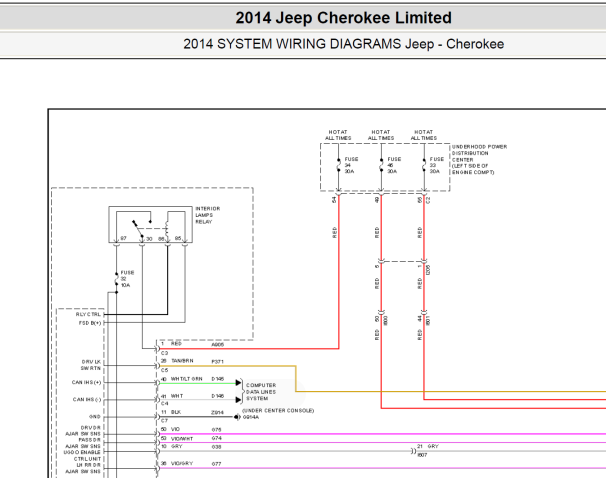The width and height of the screenshot is (606, 478).
Task: Click relay terminal 30 label
Action: click(149, 239)
